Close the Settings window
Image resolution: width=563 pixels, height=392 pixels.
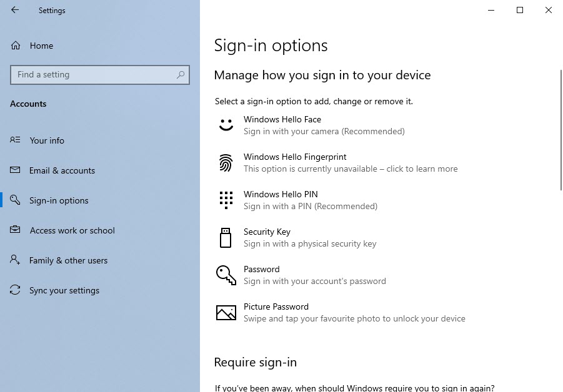point(548,10)
